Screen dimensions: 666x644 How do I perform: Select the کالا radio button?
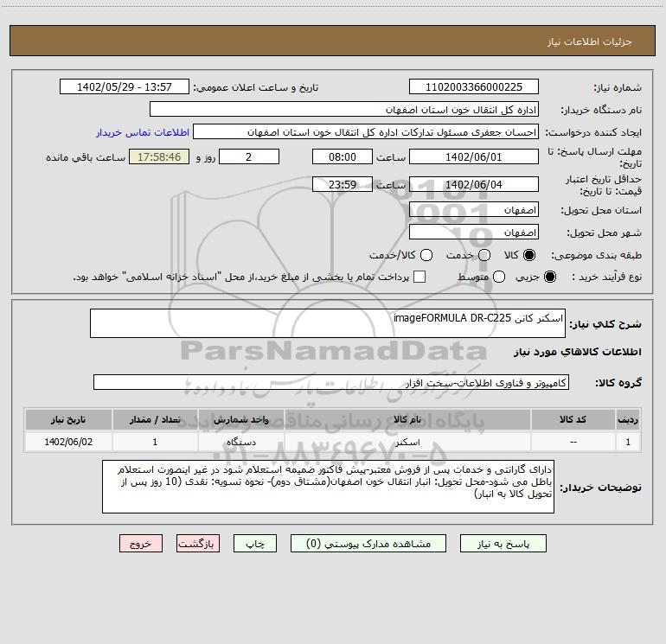[x=529, y=255]
